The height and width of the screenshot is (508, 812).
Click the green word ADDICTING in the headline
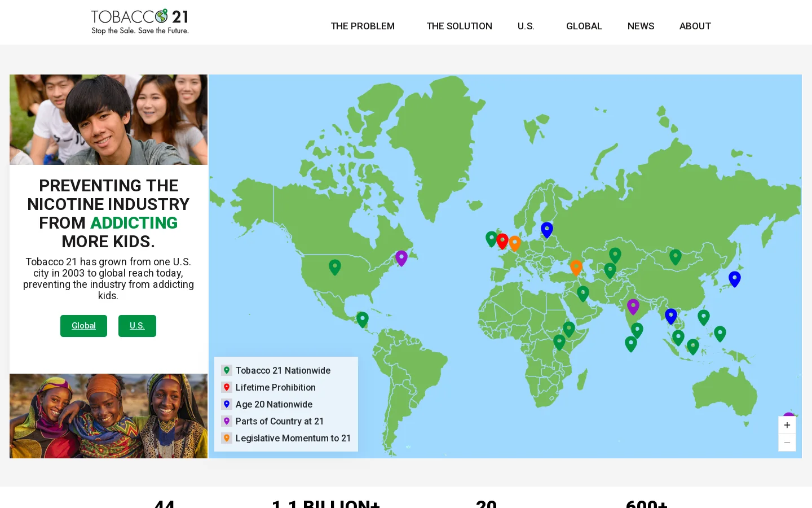(134, 223)
